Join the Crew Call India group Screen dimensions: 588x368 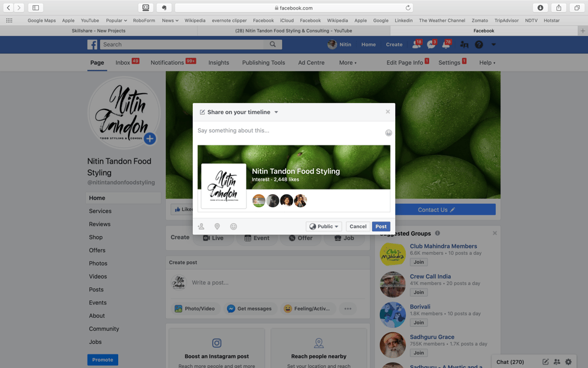pyautogui.click(x=419, y=292)
